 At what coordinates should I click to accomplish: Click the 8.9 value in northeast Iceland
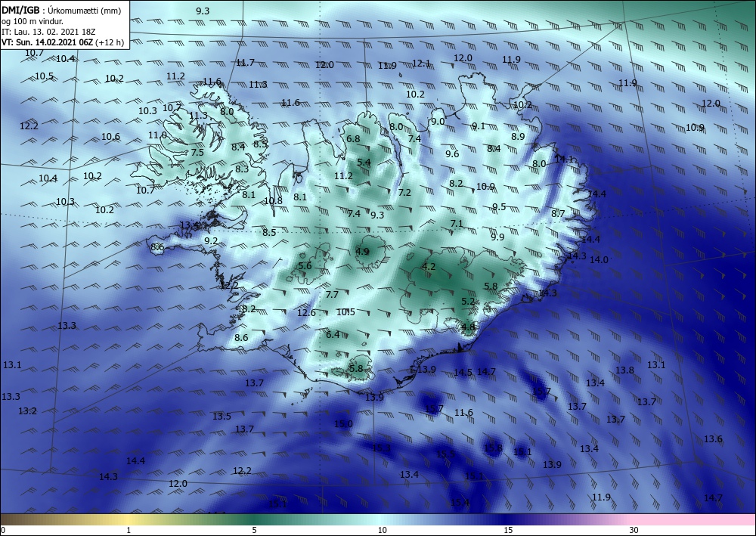[x=518, y=136]
